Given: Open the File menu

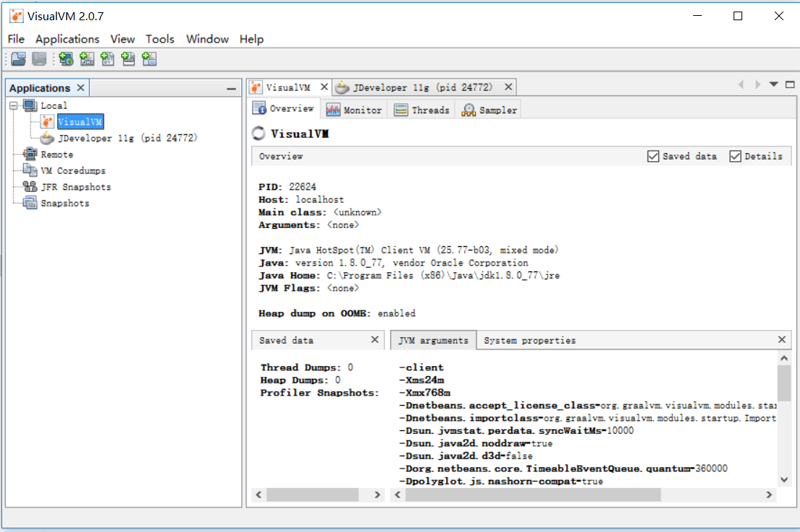Looking at the screenshot, I should [16, 39].
